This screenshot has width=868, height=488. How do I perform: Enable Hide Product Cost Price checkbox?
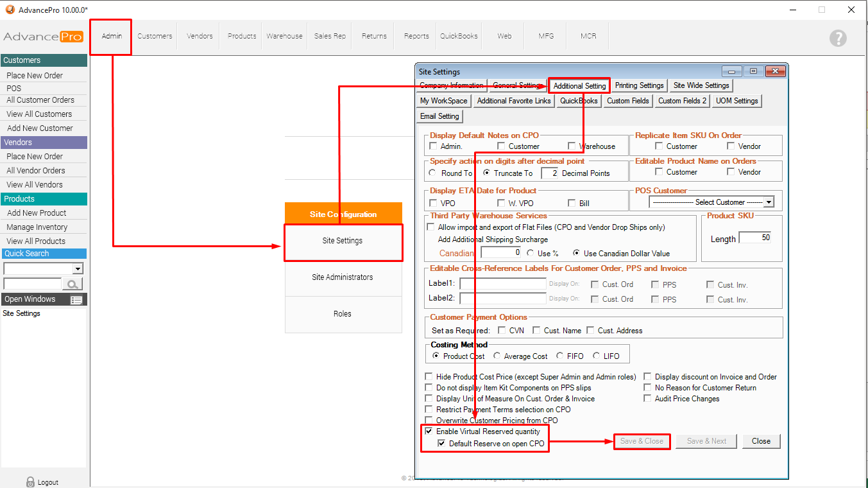tap(429, 377)
